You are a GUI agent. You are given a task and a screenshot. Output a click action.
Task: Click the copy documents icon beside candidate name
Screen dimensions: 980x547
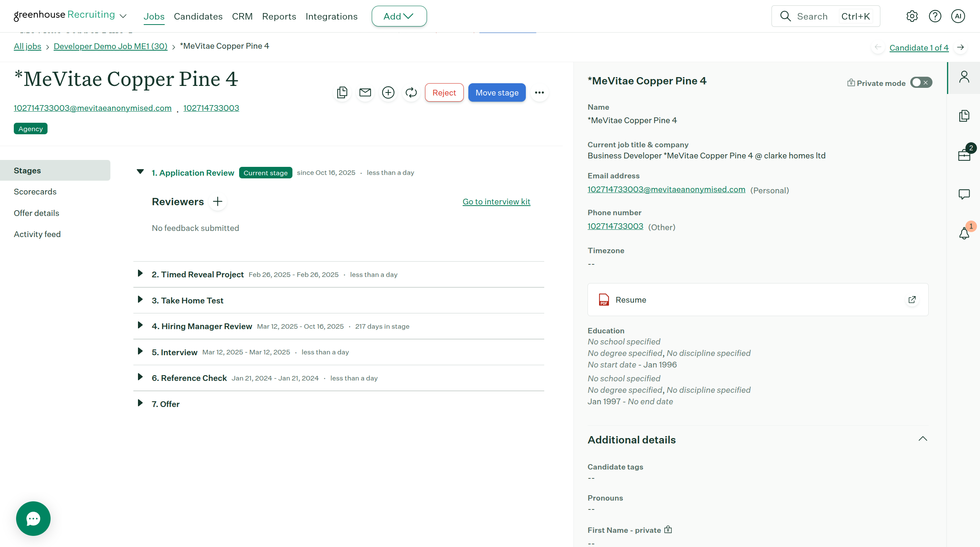click(x=342, y=92)
